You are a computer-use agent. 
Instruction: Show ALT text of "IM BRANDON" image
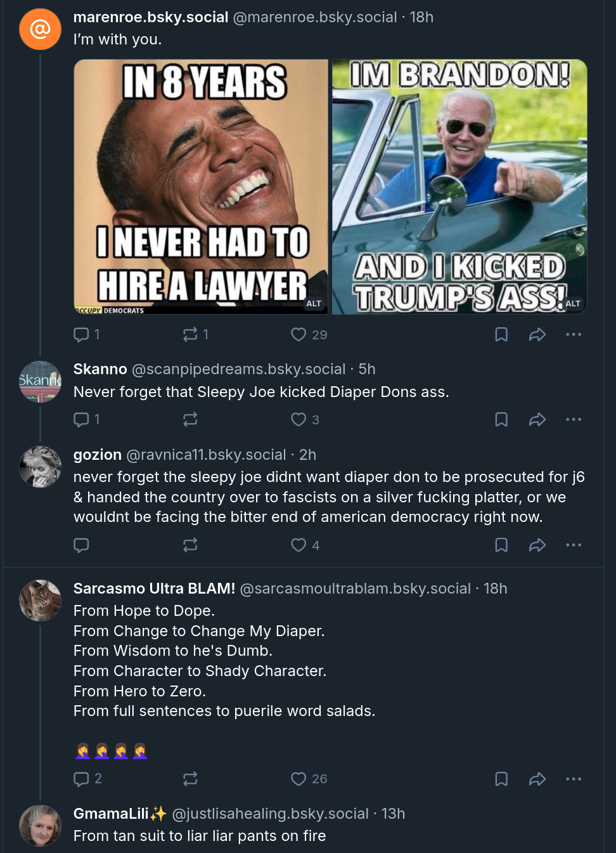[573, 304]
